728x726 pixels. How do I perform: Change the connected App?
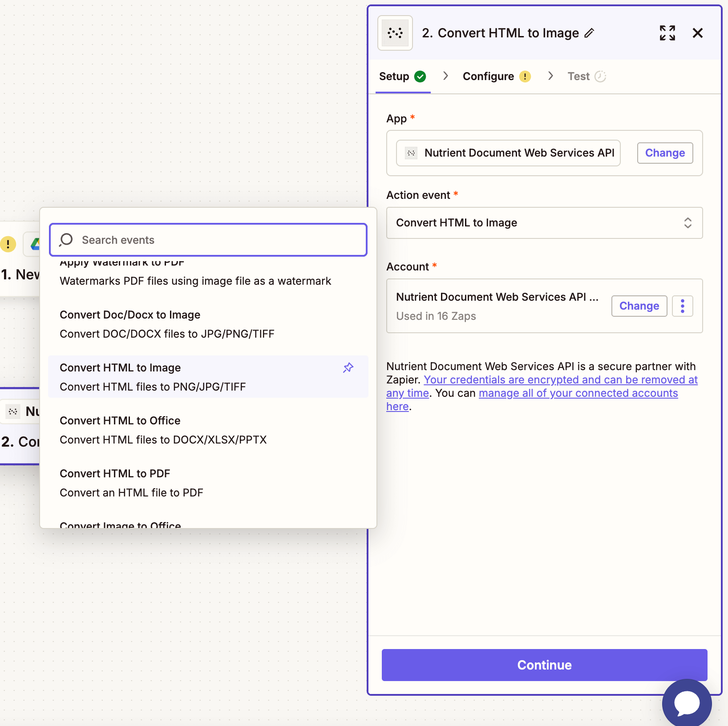click(665, 153)
